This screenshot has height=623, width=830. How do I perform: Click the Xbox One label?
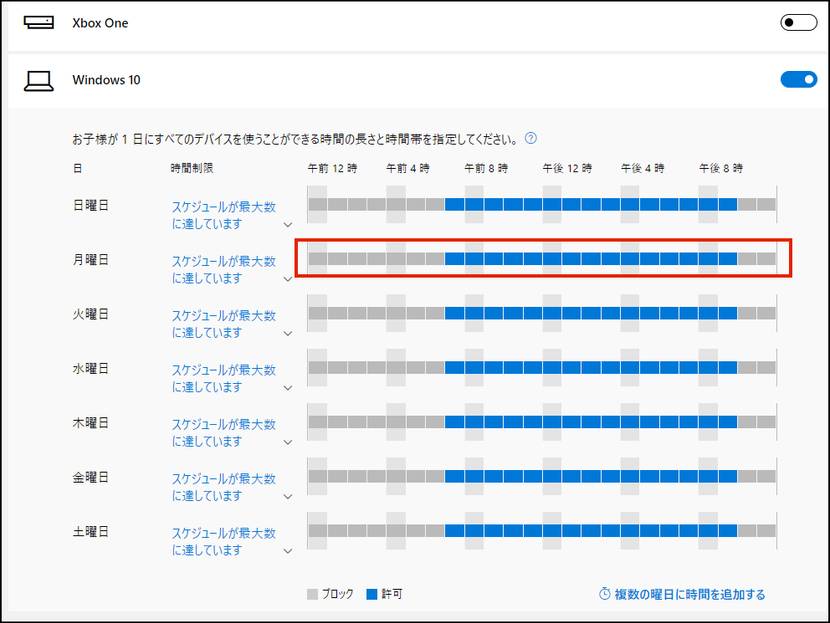coord(100,23)
